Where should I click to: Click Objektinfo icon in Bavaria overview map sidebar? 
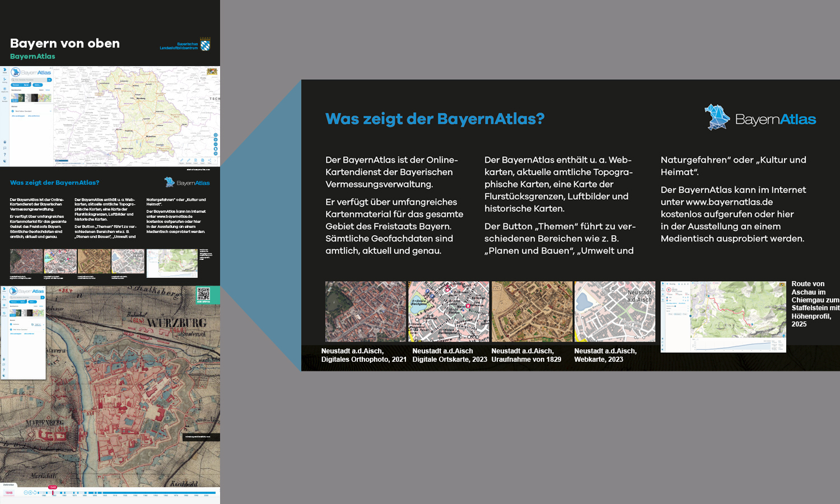[x=4, y=89]
